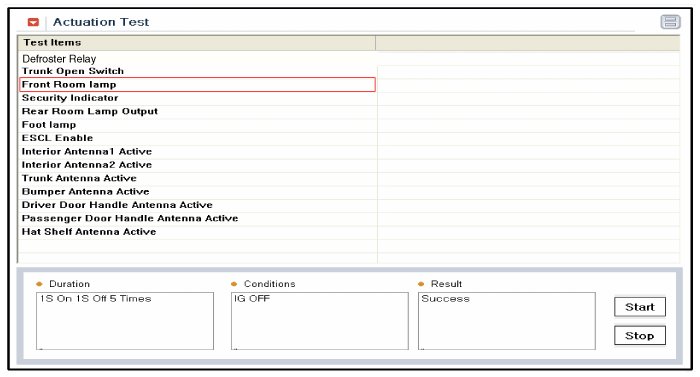Screen dimensions: 700x377
Task: Select Interior Antenna1 Active row
Action: 197,151
